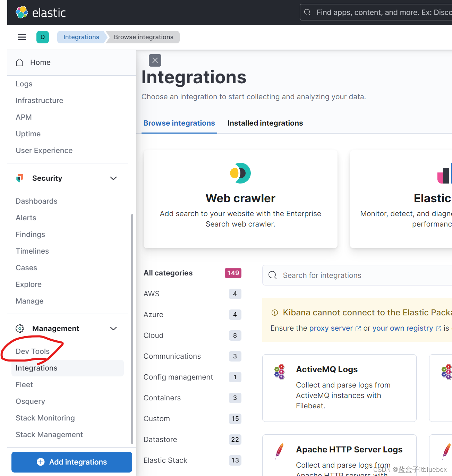Select Integrations in the Management section

pos(68,368)
